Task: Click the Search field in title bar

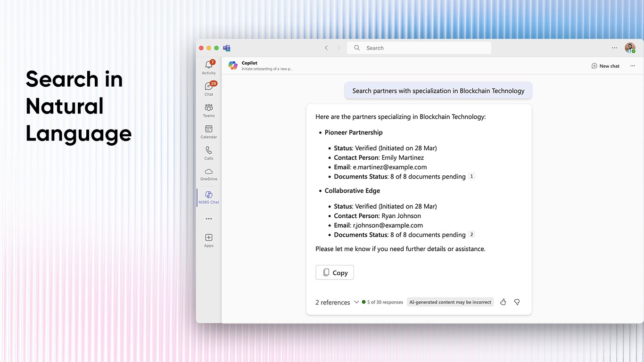Action: tap(419, 48)
